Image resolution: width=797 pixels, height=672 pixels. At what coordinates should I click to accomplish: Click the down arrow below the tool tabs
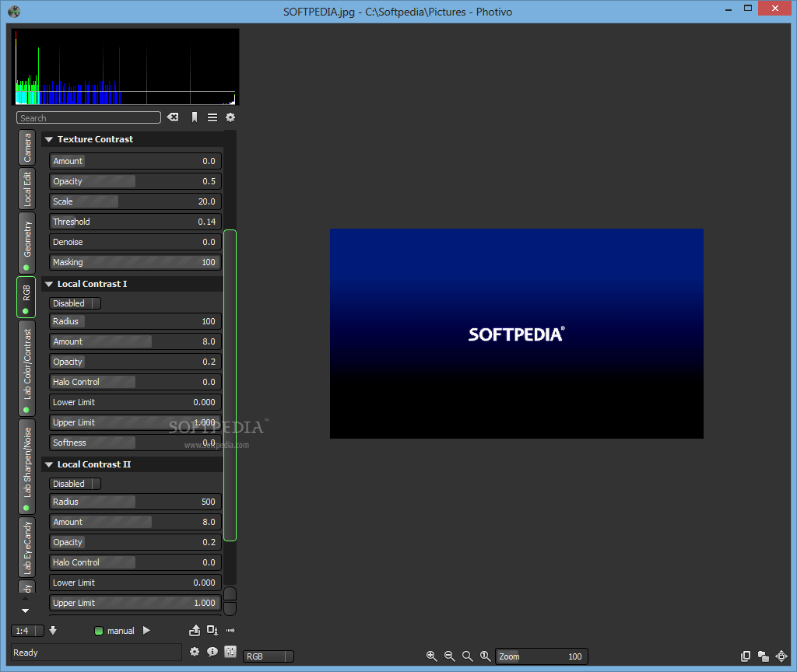point(25,611)
